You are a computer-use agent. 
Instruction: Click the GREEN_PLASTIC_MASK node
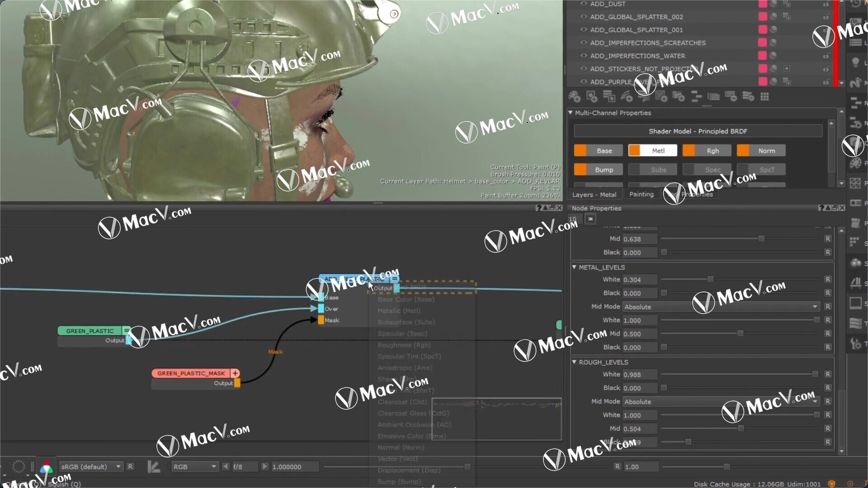pos(191,372)
